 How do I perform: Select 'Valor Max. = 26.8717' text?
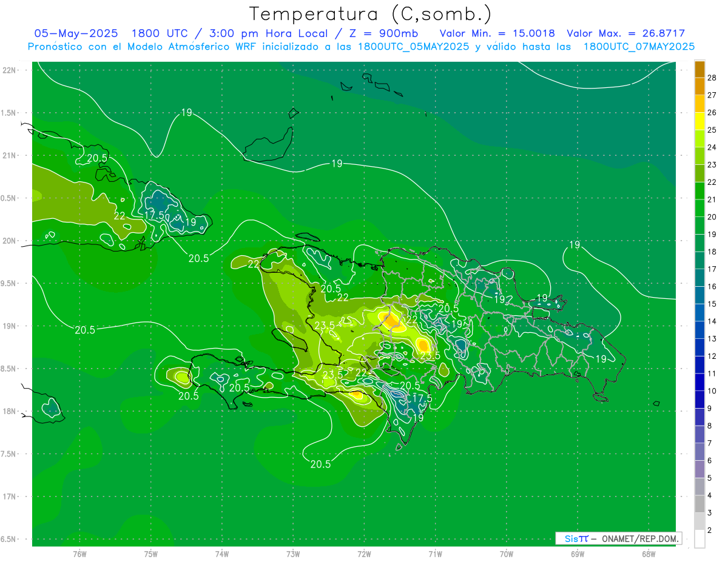click(625, 33)
